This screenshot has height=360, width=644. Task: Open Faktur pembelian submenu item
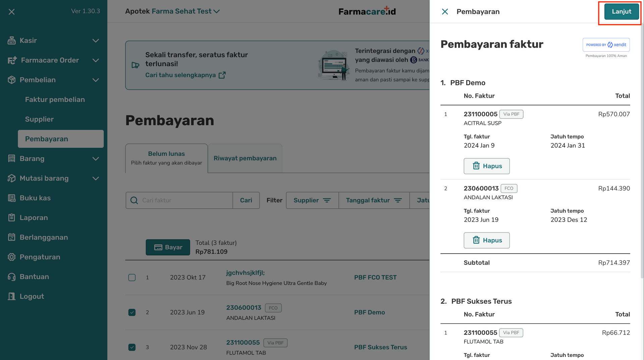coord(55,100)
